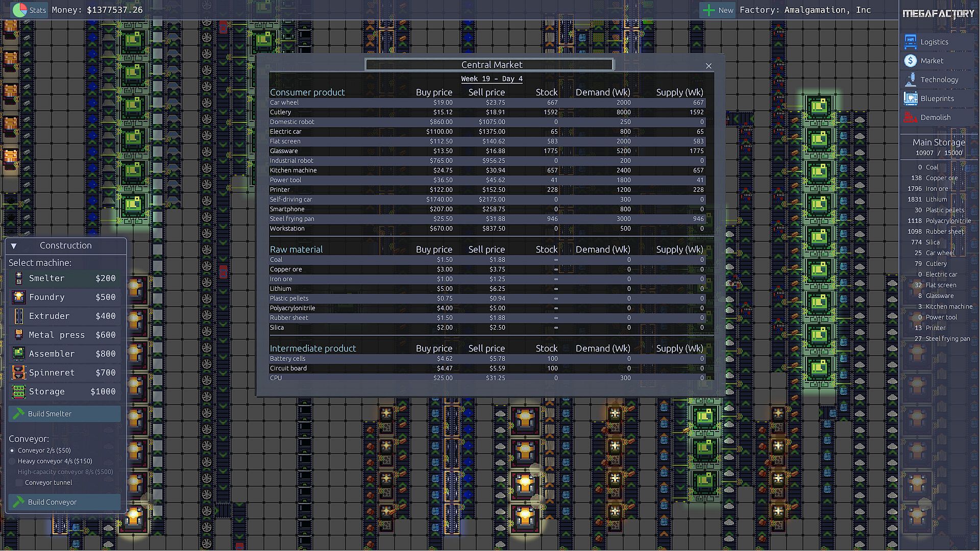This screenshot has height=551, width=980.
Task: Open the Logistics panel icon
Action: click(910, 42)
